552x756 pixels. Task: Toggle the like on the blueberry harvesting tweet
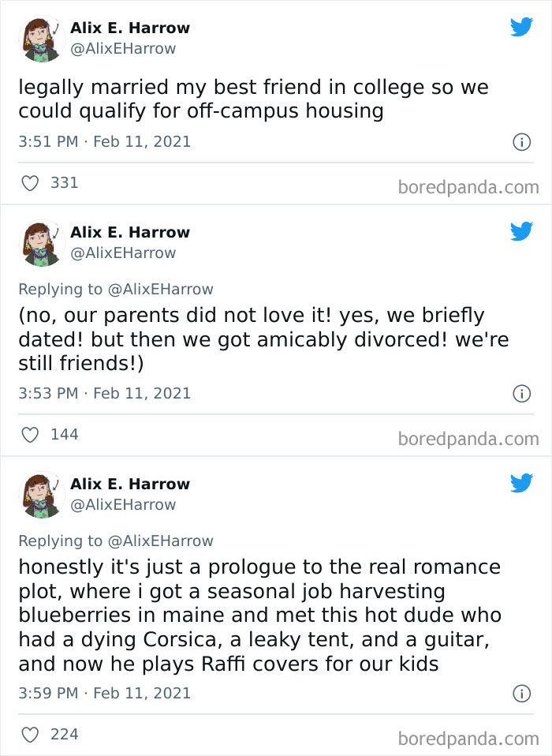30,734
